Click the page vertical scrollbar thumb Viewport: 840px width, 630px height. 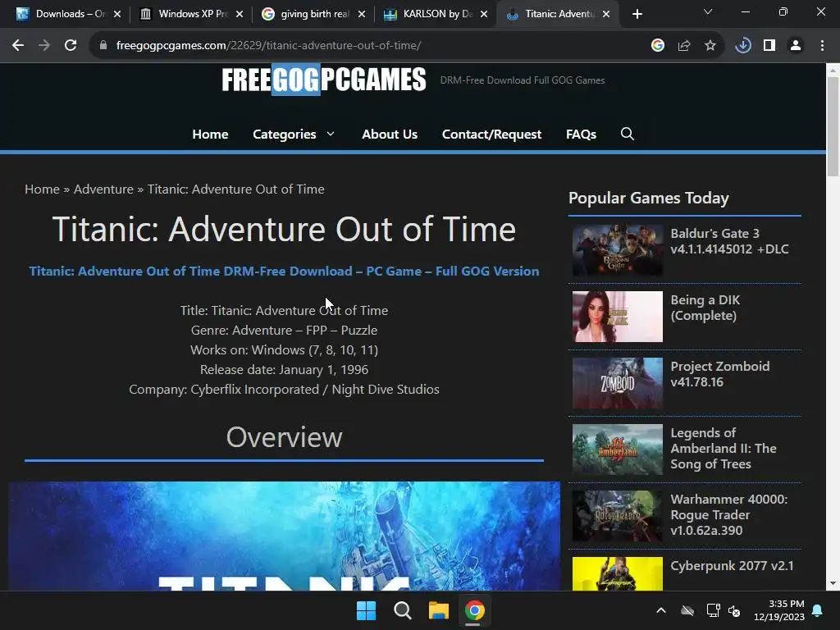833,126
